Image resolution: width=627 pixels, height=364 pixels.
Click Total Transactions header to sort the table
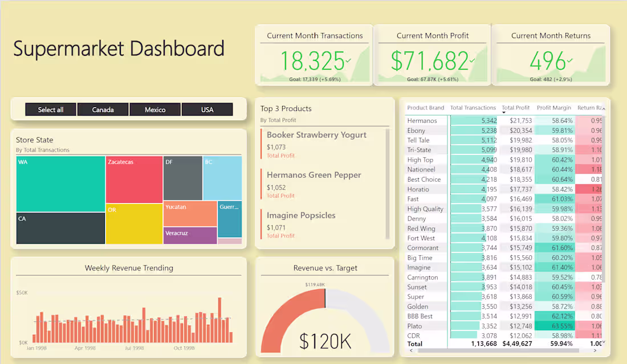(473, 108)
